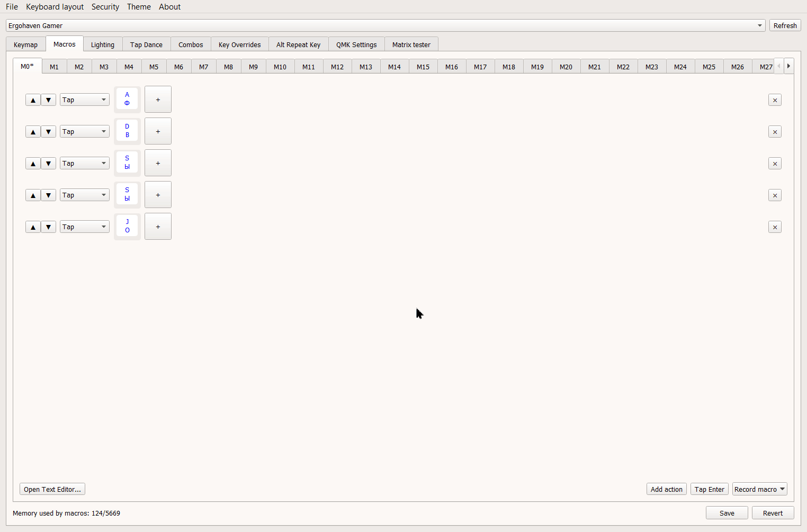Open Text Editor for the macro

(52, 489)
